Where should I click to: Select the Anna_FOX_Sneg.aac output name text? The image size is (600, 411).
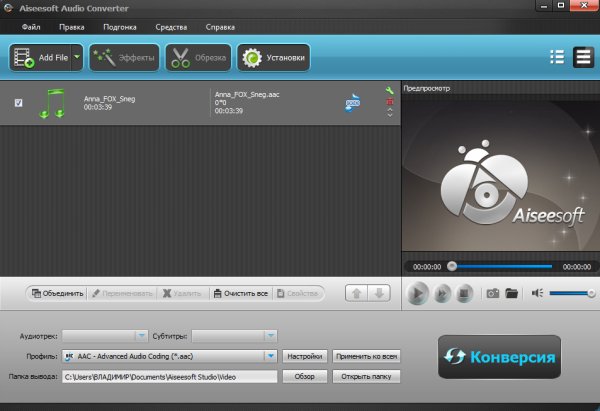point(247,95)
